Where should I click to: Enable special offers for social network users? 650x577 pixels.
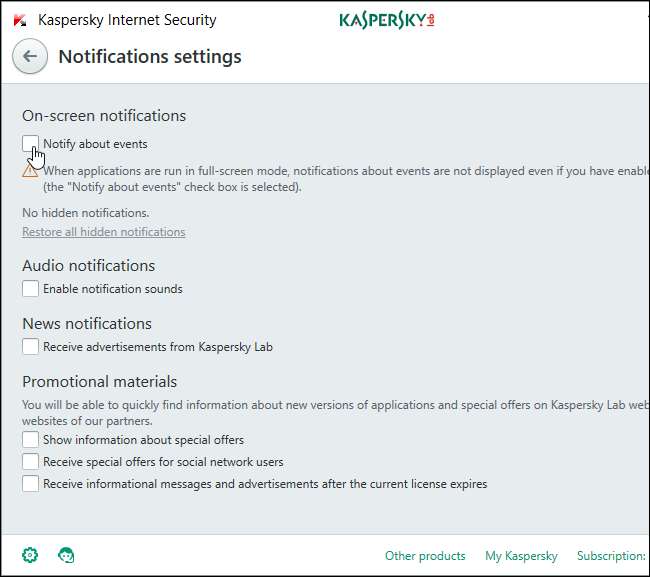(31, 462)
